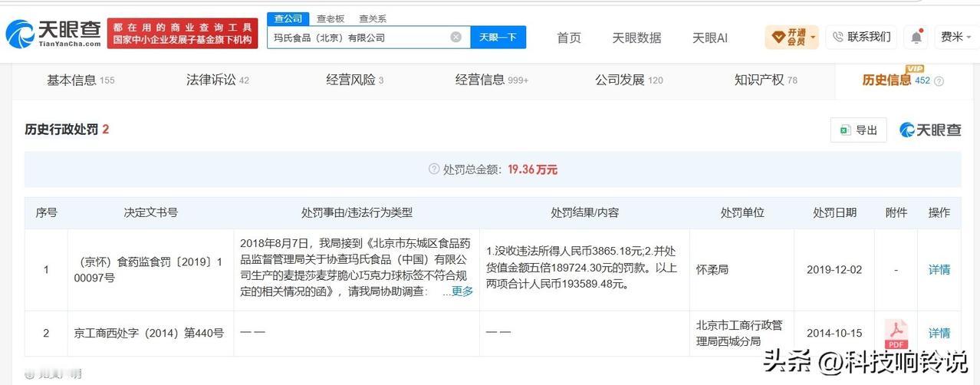Click the question mark icon beside 处罚总金额
980x385 pixels.
[x=434, y=169]
